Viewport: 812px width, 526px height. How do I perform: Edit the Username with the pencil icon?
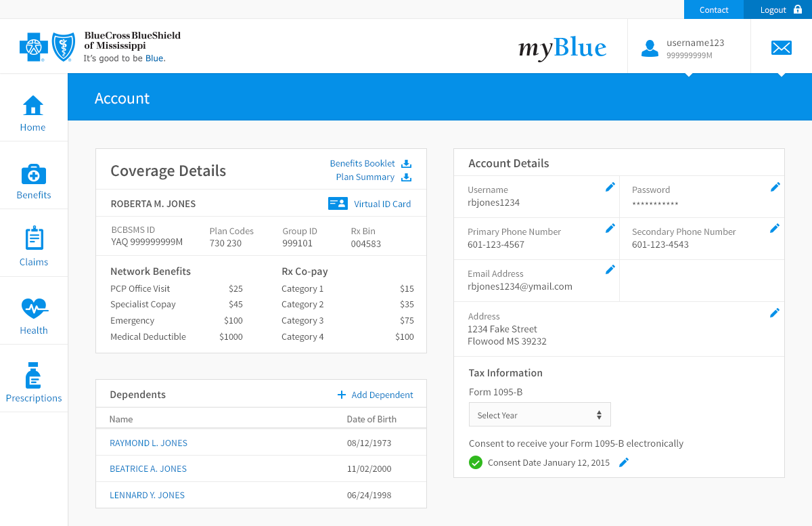click(610, 187)
